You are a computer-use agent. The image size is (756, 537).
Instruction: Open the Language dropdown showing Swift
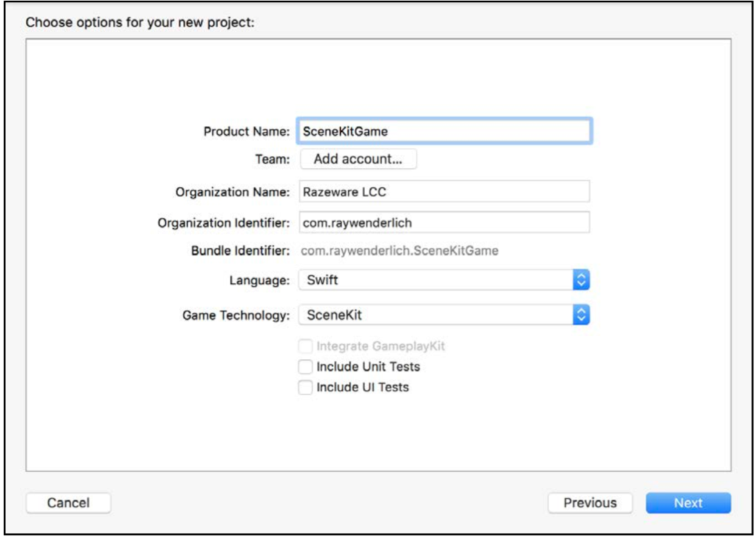435,280
